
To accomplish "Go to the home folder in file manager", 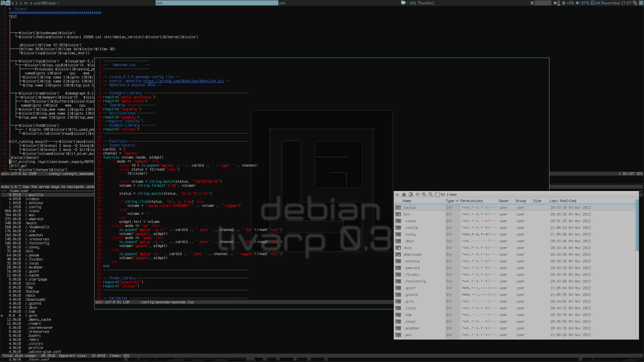I will click(x=404, y=194).
